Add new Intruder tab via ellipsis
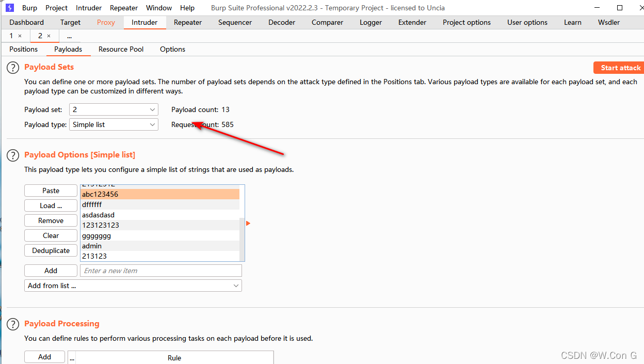This screenshot has width=644, height=364. tap(69, 36)
